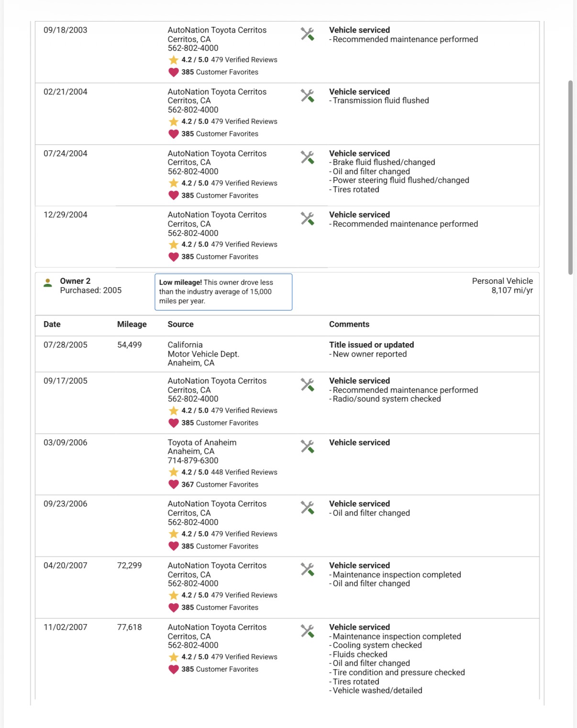The image size is (577, 728).
Task: Click the 07/28/2005 date cell
Action: click(x=66, y=345)
